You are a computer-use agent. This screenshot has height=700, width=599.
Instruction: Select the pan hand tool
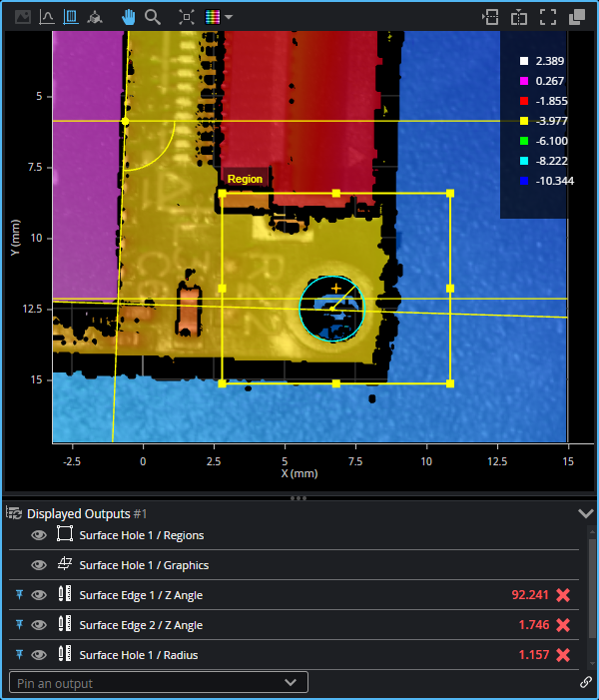coord(129,17)
